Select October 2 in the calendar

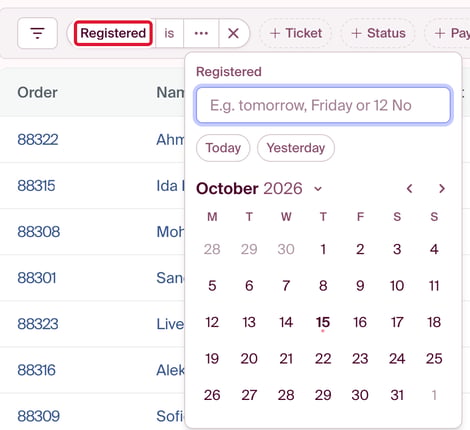pos(360,249)
